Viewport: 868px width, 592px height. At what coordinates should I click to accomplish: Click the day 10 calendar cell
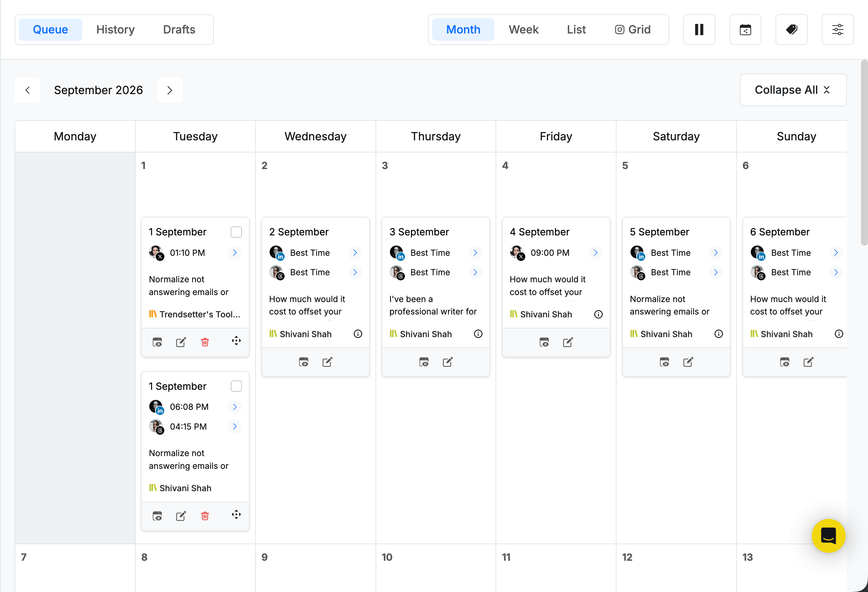tap(436, 567)
